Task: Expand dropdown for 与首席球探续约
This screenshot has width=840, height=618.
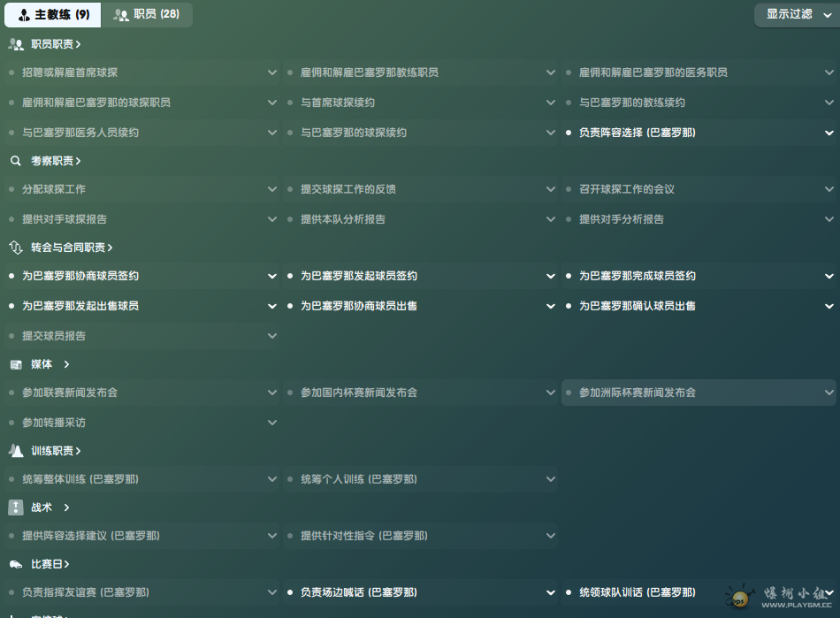Action: coord(551,103)
